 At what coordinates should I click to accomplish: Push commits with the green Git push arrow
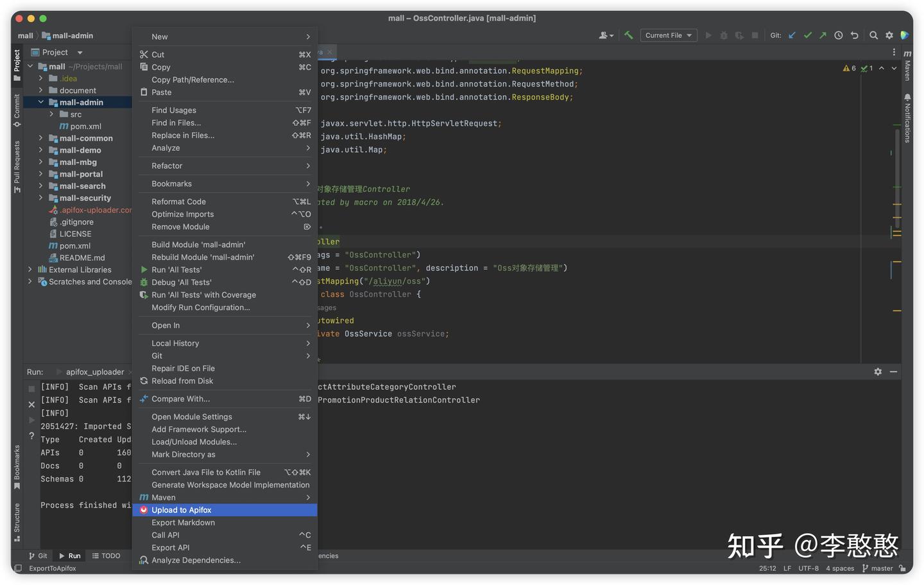click(823, 35)
